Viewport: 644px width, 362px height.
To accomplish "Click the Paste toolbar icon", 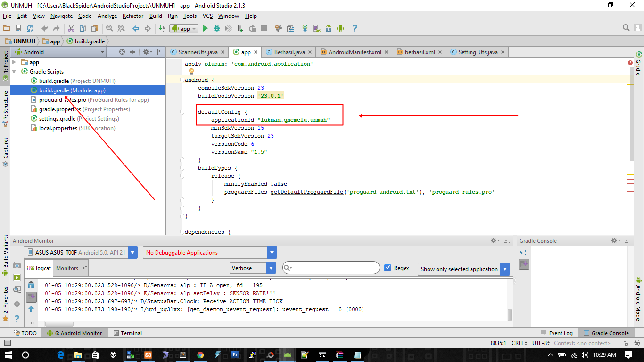I will [x=95, y=28].
